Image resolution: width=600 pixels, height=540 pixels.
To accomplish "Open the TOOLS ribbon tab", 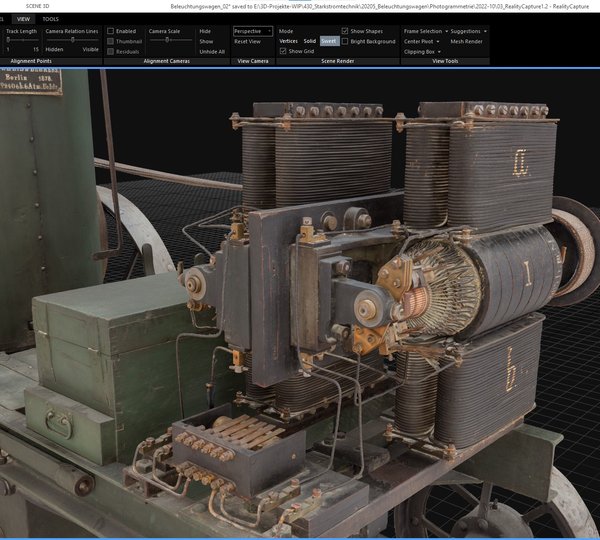I will click(50, 19).
